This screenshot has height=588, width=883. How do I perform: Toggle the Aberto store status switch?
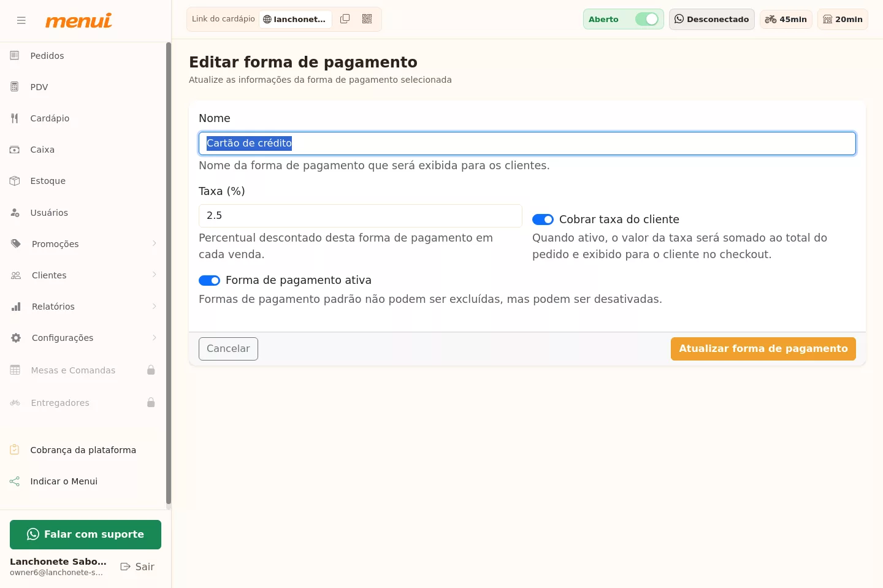(647, 19)
